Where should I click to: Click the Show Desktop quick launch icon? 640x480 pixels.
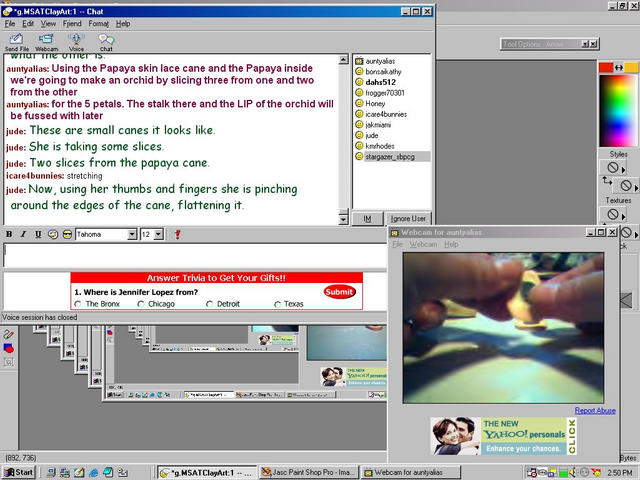tap(79, 472)
